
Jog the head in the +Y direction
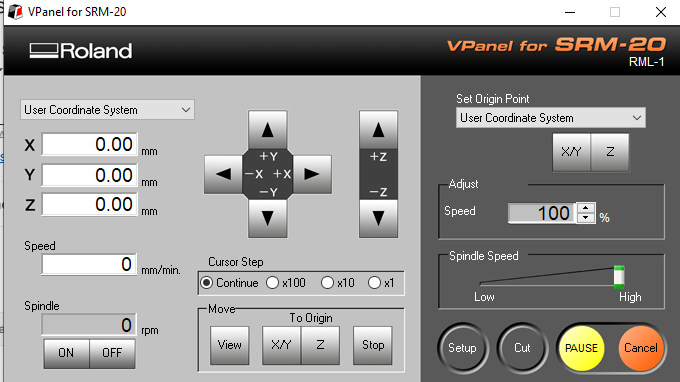268,130
